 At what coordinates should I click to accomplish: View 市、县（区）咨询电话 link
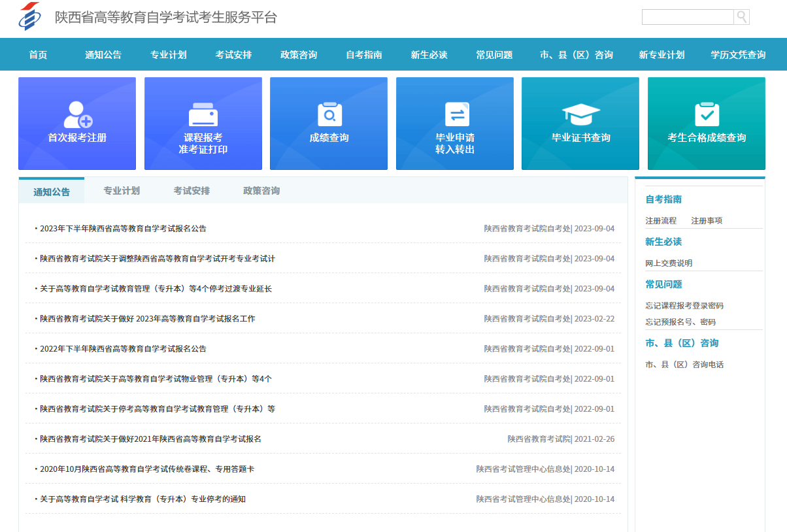point(684,365)
